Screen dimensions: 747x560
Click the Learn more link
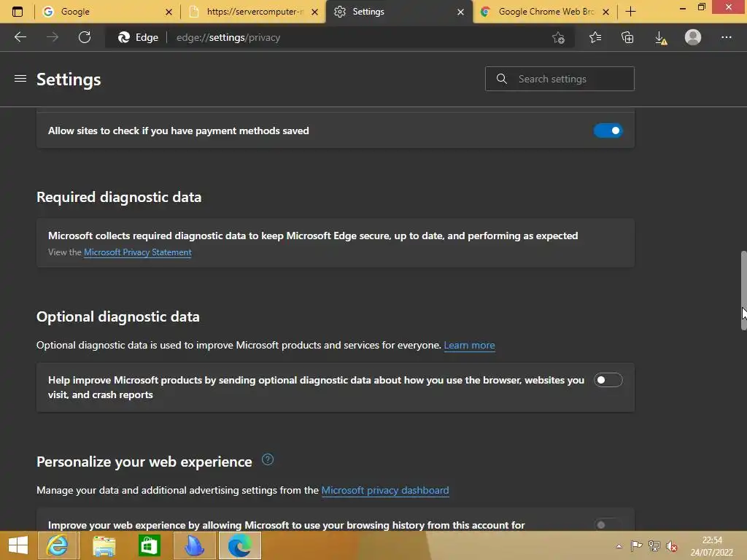coord(469,345)
